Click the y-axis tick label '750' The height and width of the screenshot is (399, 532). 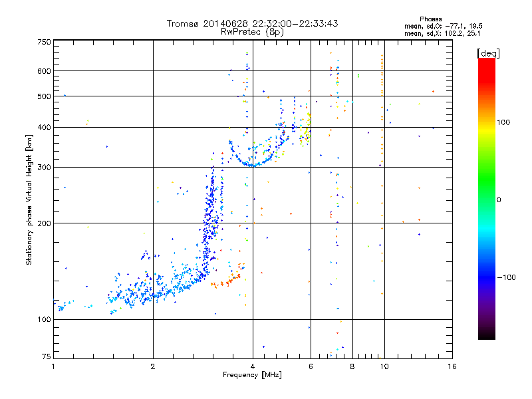point(45,42)
